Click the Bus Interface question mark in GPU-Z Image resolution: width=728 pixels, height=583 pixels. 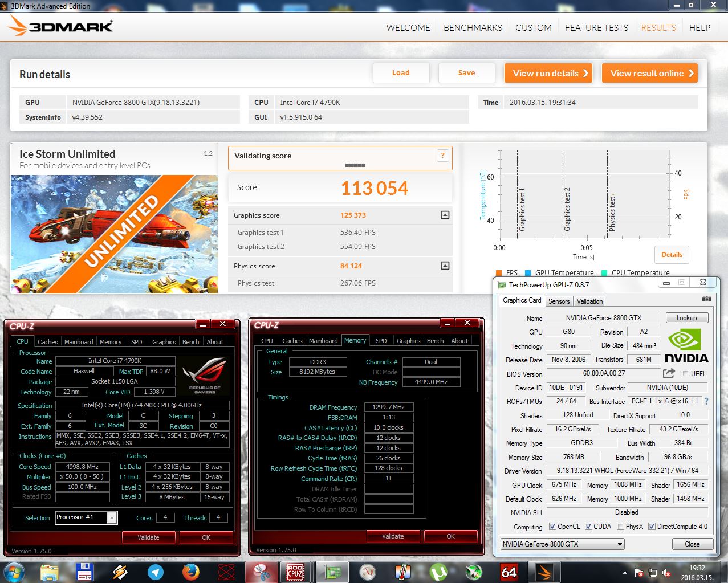[706, 401]
